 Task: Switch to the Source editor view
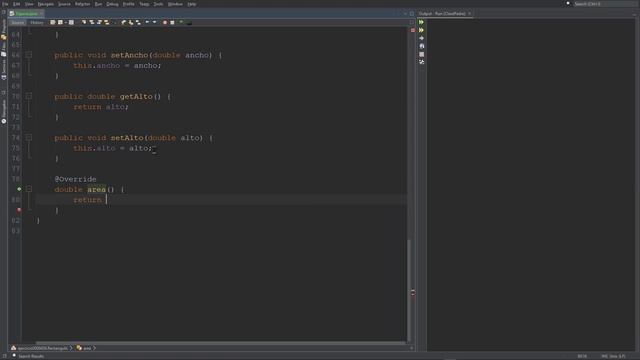(x=18, y=22)
